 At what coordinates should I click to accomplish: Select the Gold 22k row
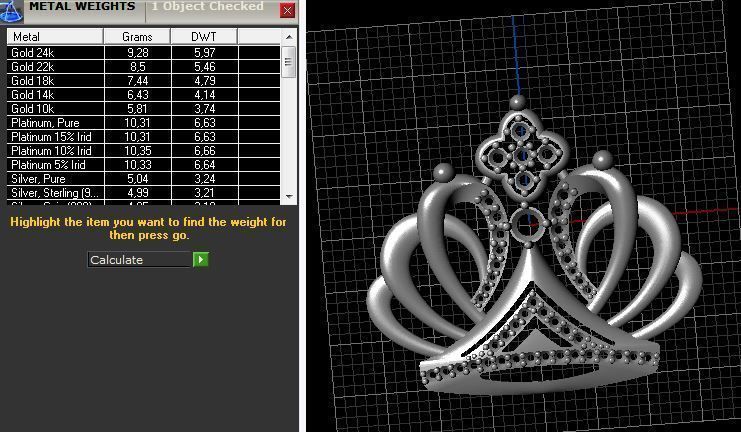click(144, 67)
